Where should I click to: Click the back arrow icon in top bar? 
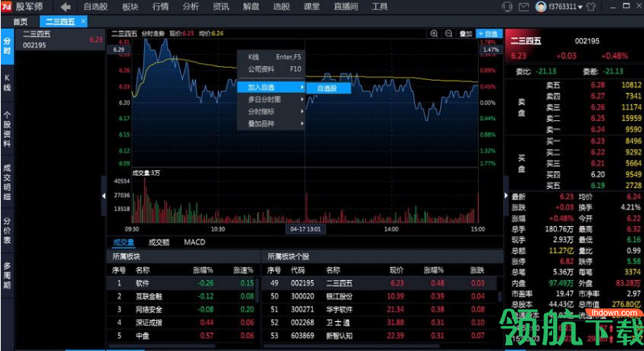click(65, 6)
